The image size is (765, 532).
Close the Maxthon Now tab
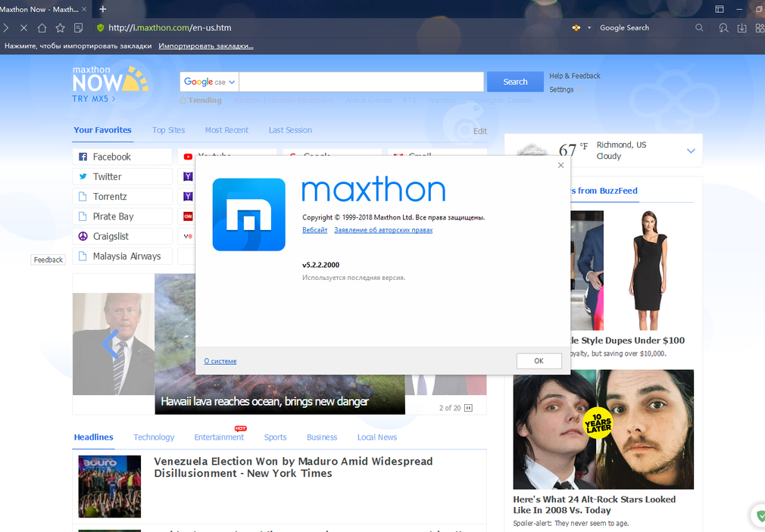pyautogui.click(x=84, y=9)
